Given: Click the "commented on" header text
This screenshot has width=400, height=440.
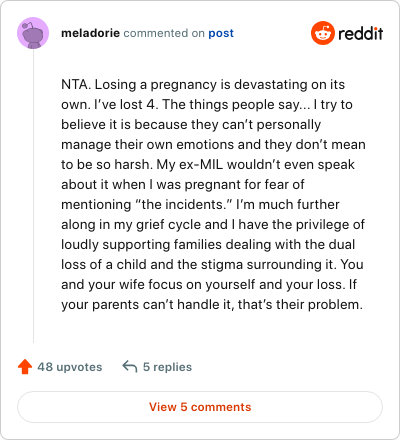Looking at the screenshot, I should click(x=164, y=33).
